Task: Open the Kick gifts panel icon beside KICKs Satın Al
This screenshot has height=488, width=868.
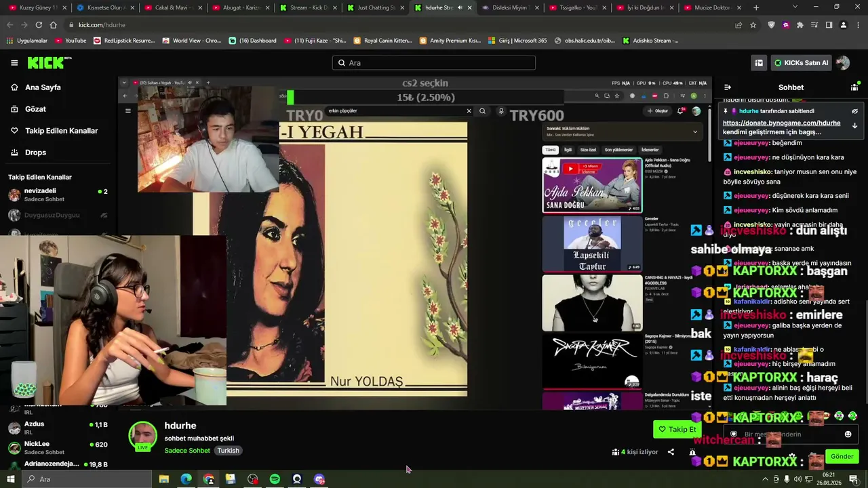Action: pos(759,63)
